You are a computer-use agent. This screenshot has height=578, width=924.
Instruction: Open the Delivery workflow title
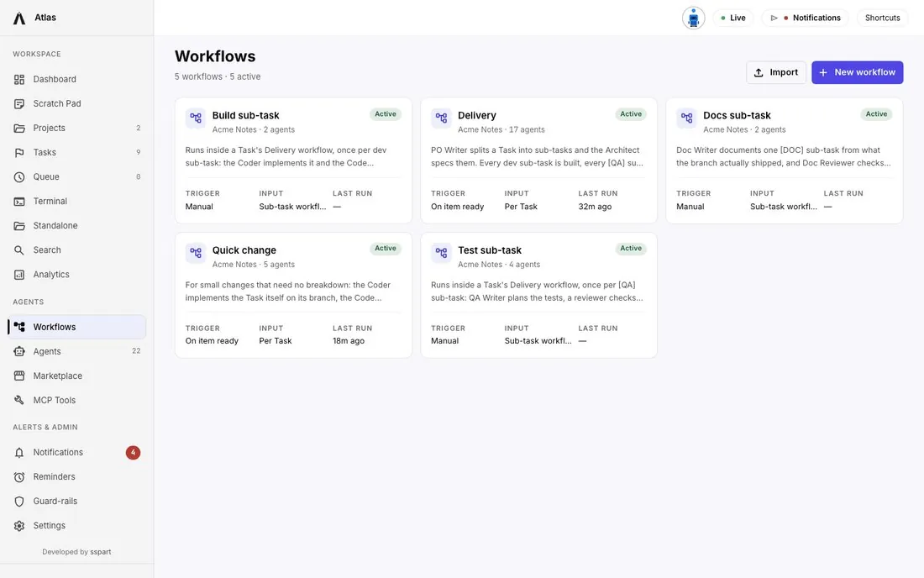coord(477,115)
